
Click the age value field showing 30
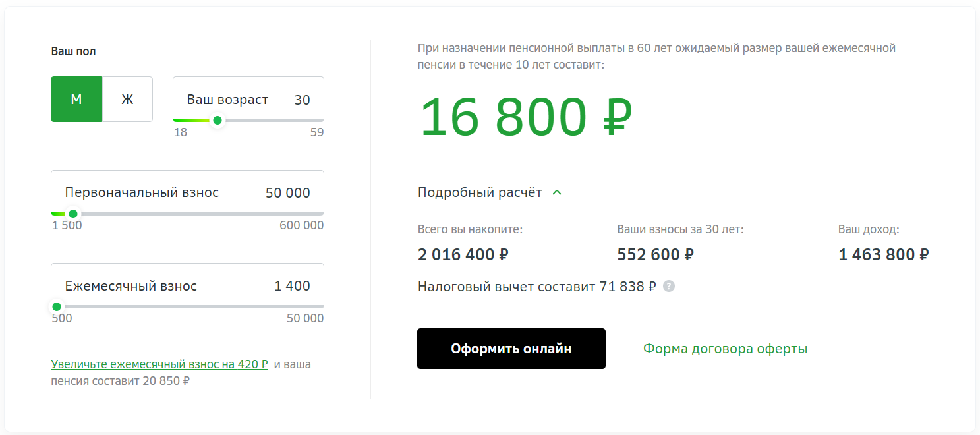[x=303, y=99]
